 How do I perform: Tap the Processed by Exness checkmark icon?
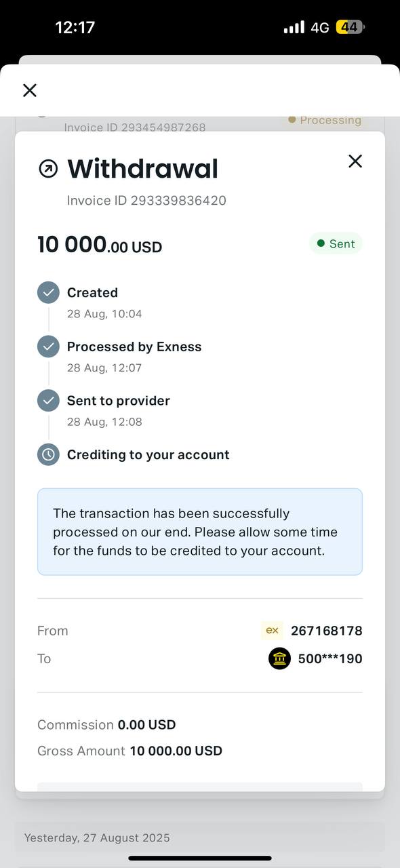[x=48, y=347]
